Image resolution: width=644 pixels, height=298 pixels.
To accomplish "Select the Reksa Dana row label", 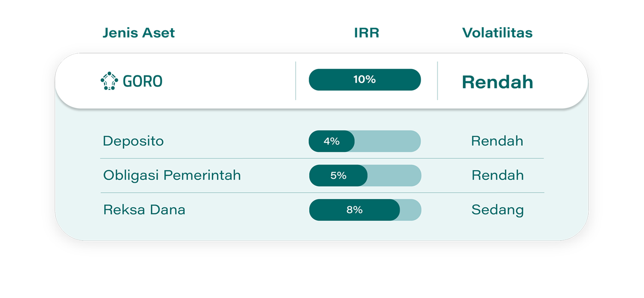I will [x=144, y=210].
